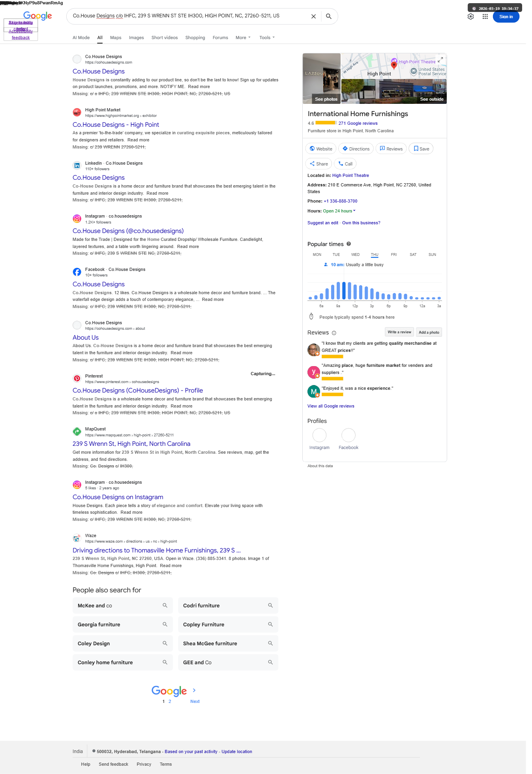Open Co.House Designs - High Point result
532x774 pixels.
click(x=116, y=125)
